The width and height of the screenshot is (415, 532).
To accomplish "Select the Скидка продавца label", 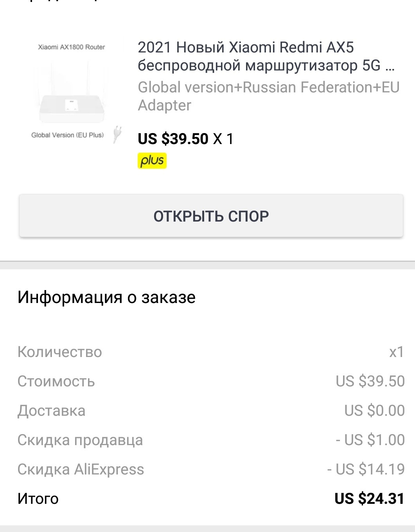I will pos(80,440).
